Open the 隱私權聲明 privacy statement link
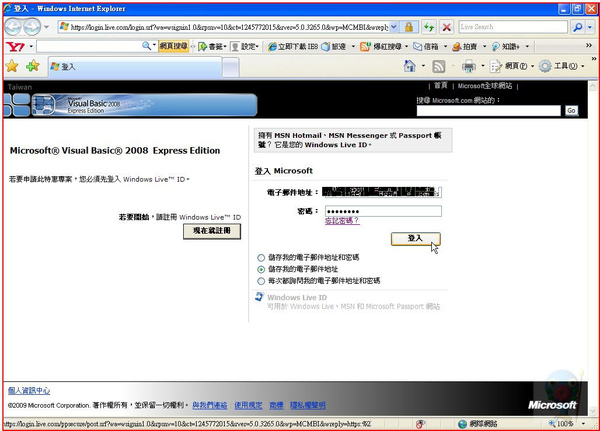Viewport: 600px width, 431px height. coord(308,405)
